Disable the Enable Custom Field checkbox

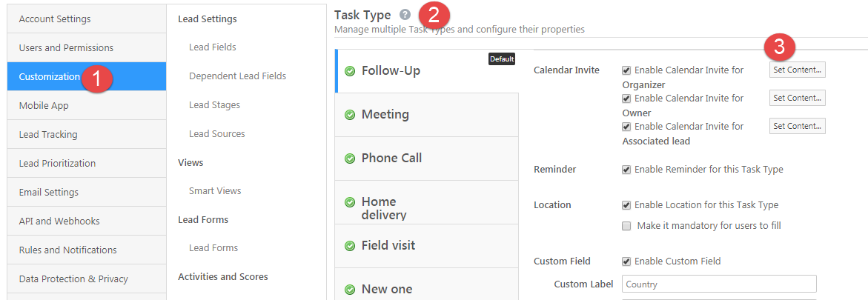626,261
